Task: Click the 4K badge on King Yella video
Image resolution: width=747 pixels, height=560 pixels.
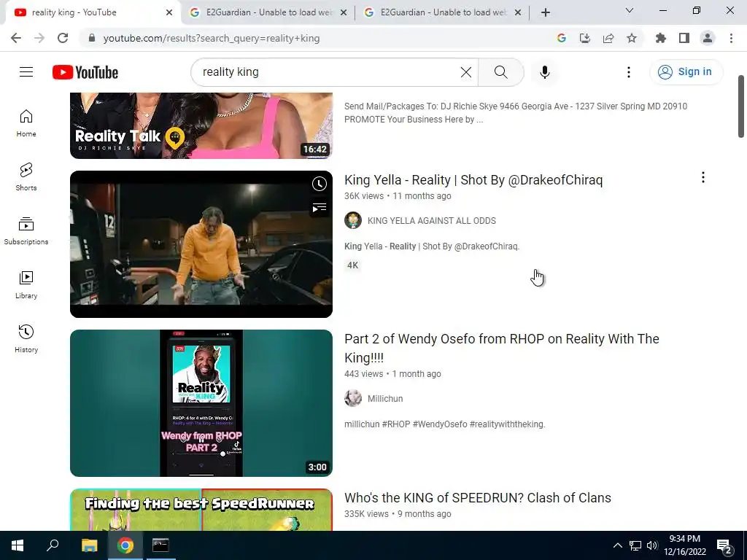Action: pos(352,265)
